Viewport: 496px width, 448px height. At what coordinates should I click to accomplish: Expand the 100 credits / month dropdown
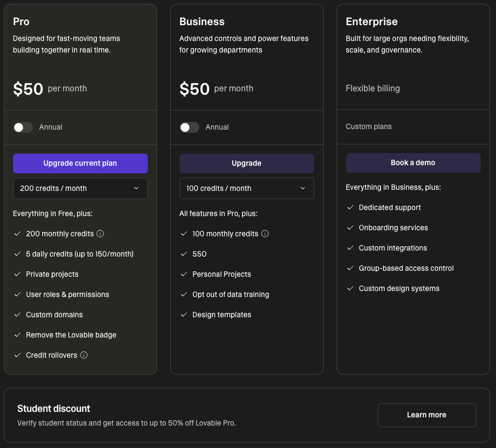[246, 188]
